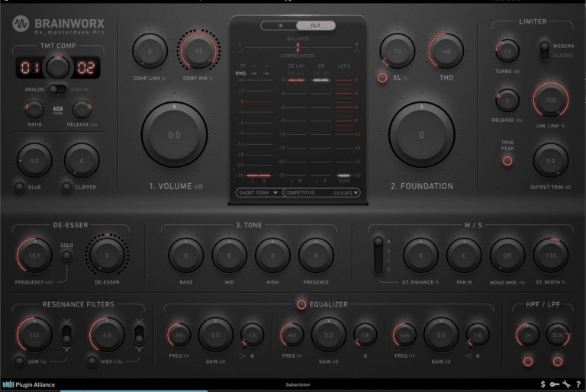Select the OUT metering tab

315,25
